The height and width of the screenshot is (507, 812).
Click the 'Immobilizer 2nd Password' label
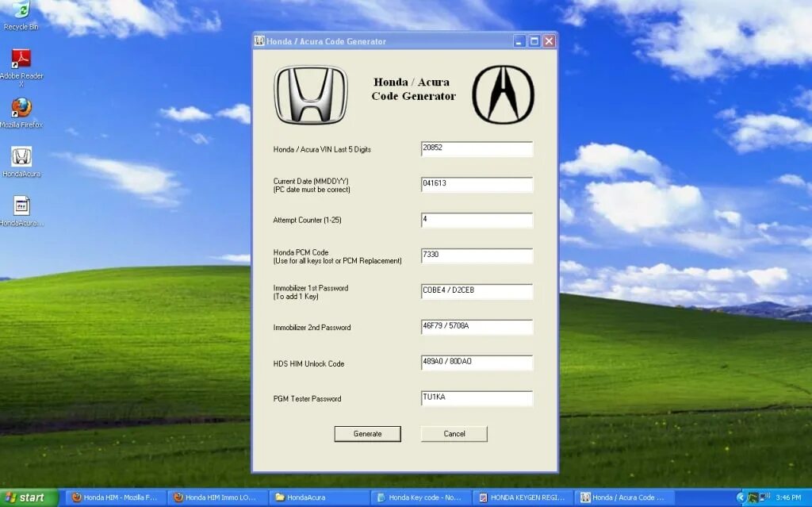[312, 328]
